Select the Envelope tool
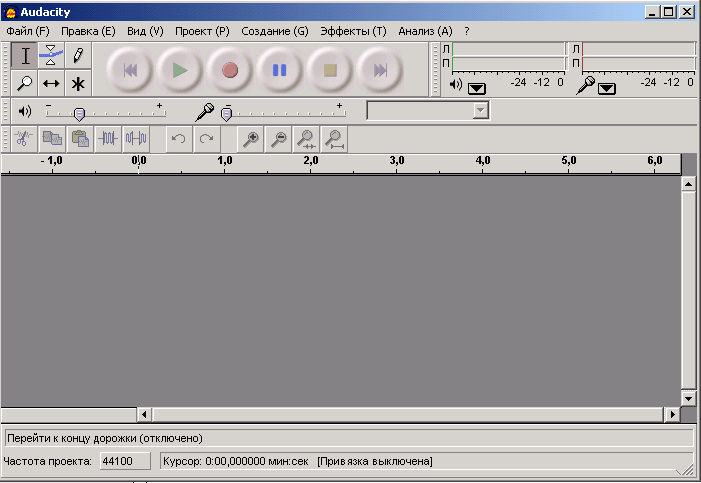This screenshot has height=483, width=701. point(51,56)
